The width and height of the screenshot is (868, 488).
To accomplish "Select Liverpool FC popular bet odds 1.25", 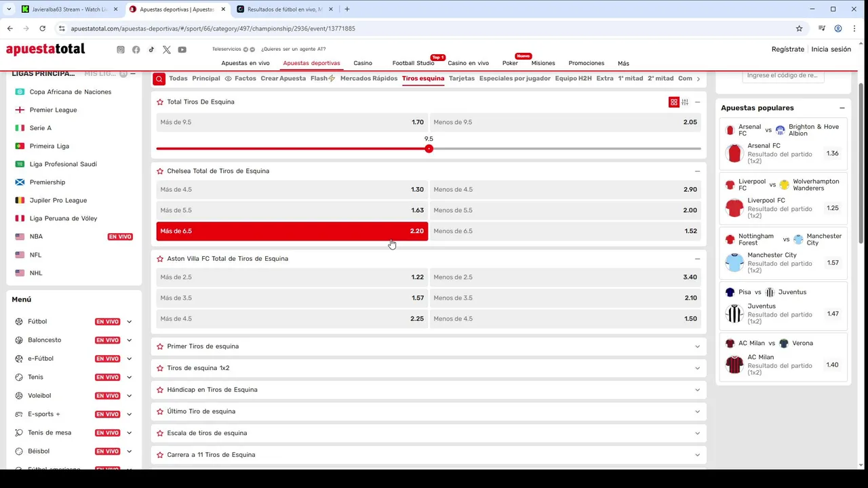I will [x=833, y=208].
